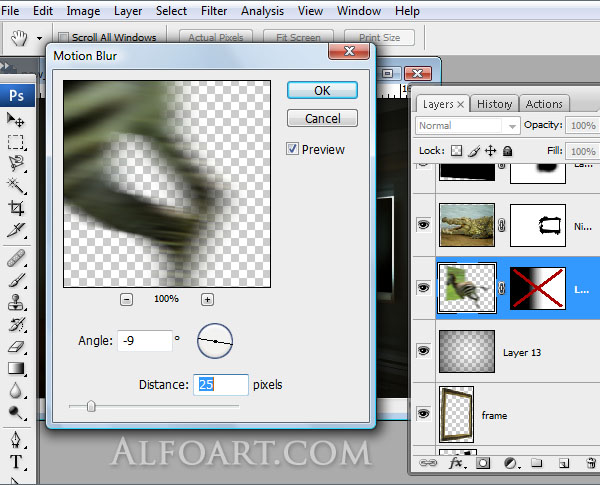
Task: Select the Eraser tool
Action: 16,347
